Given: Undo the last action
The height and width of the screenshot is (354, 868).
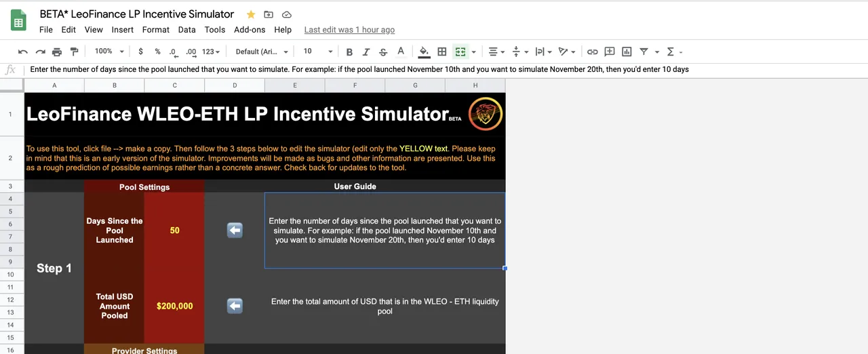Looking at the screenshot, I should [23, 52].
